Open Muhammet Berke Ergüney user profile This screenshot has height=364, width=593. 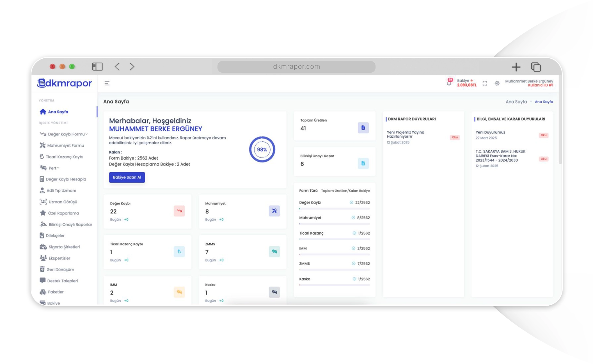coord(529,83)
